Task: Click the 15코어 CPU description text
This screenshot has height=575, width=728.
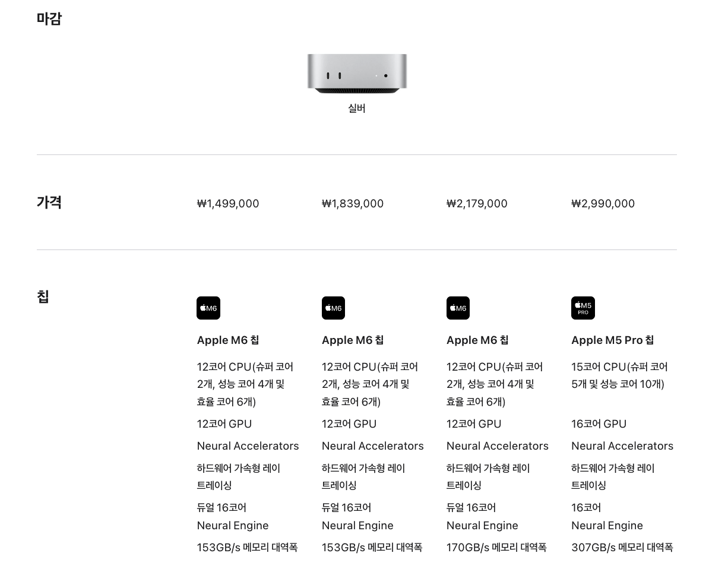Action: pyautogui.click(x=619, y=375)
